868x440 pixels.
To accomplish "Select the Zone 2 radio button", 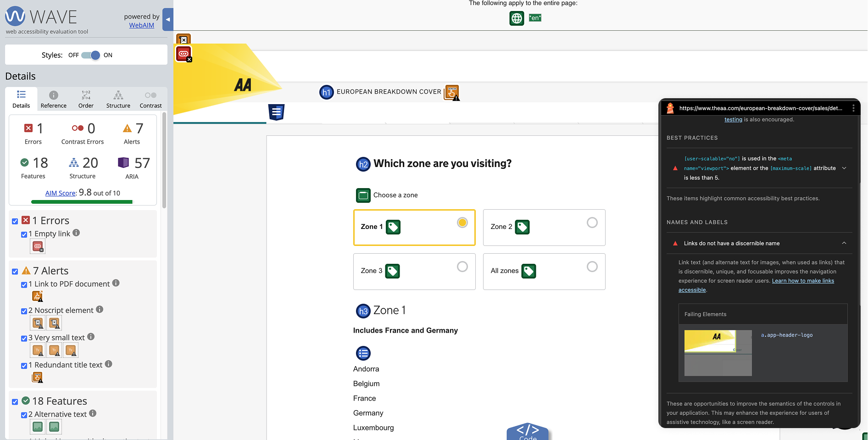I will coord(592,222).
